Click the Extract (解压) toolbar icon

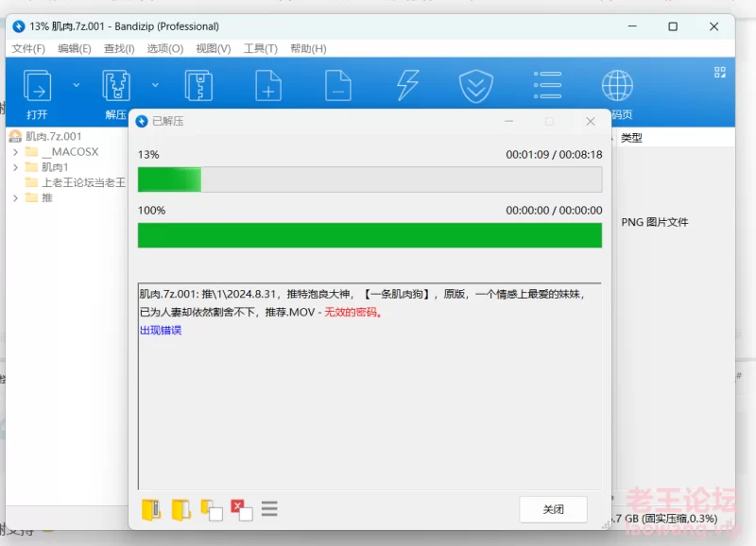coord(115,86)
